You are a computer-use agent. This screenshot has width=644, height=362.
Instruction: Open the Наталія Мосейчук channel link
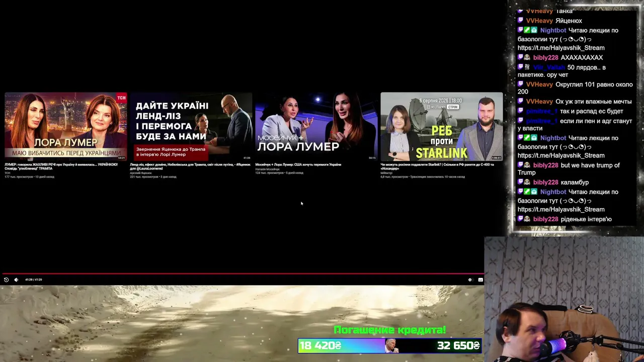267,169
